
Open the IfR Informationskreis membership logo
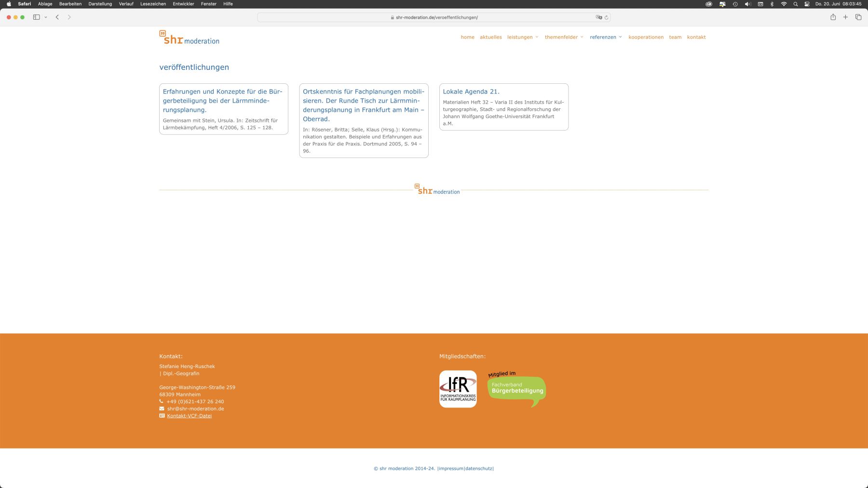pyautogui.click(x=458, y=389)
